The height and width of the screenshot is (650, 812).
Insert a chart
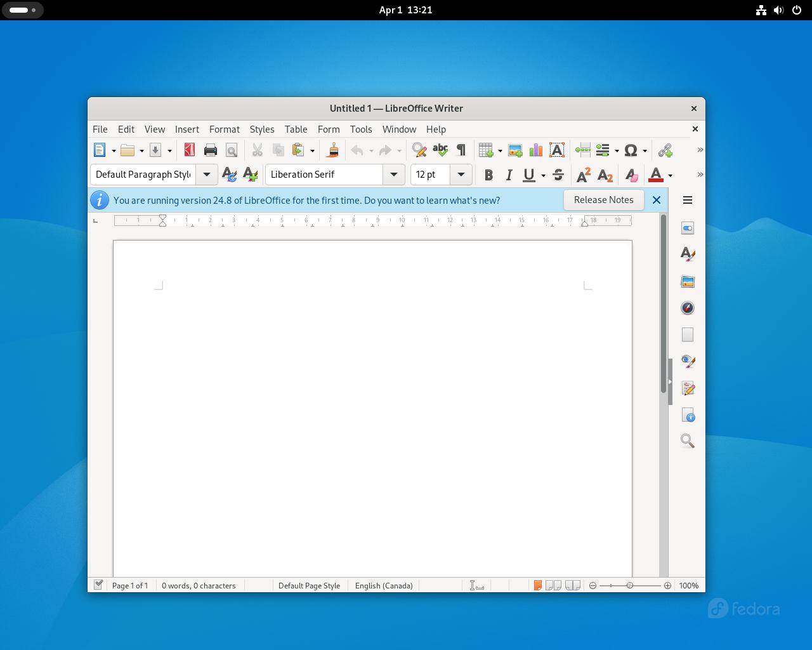[x=536, y=150]
